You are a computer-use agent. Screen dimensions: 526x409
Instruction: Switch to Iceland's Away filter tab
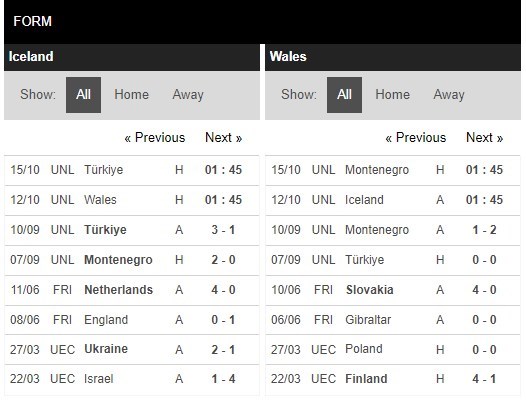click(x=188, y=95)
